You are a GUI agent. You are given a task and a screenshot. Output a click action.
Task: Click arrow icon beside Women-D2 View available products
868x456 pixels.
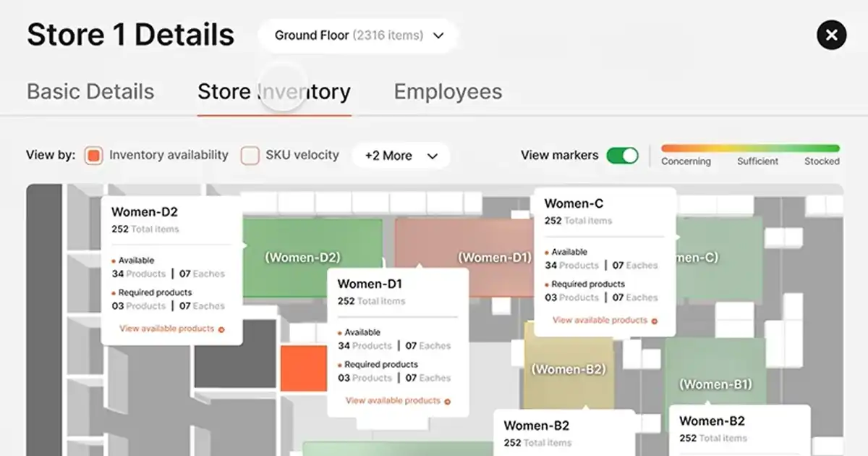pyautogui.click(x=221, y=329)
